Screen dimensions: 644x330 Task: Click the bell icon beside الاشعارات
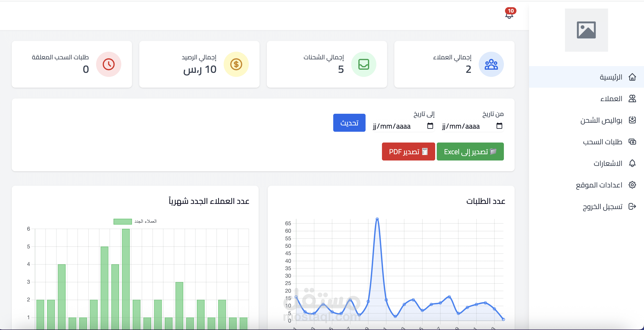pyautogui.click(x=632, y=163)
